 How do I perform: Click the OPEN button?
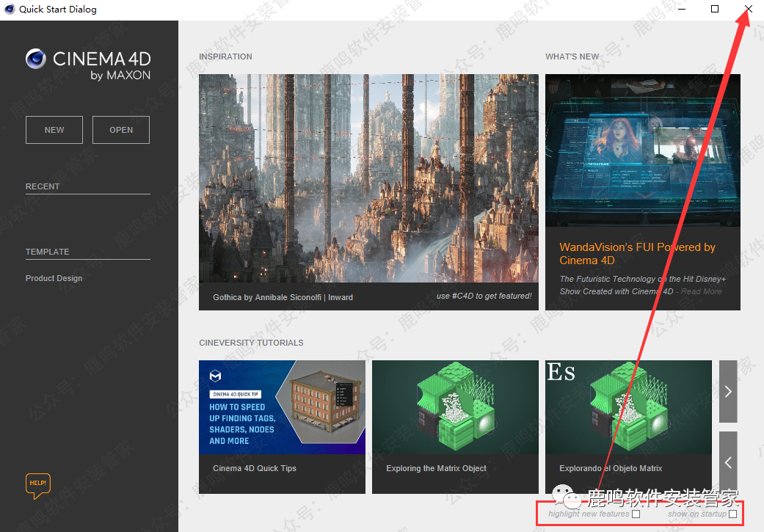pyautogui.click(x=121, y=130)
